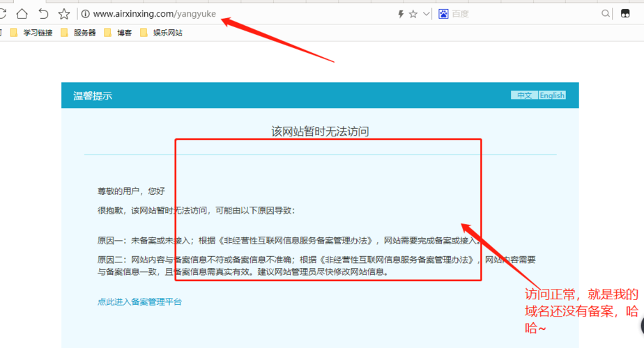This screenshot has width=644, height=348.
Task: Click the 温馨提示 header text
Action: tap(93, 96)
